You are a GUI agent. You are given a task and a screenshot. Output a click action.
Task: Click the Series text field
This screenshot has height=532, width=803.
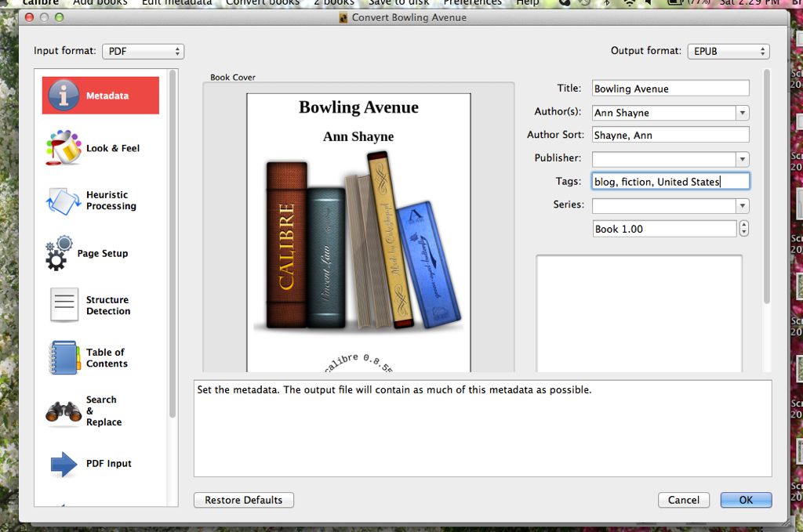pyautogui.click(x=664, y=205)
